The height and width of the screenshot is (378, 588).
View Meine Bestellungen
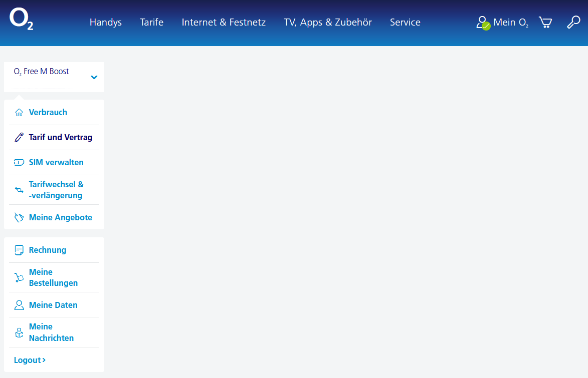[53, 277]
